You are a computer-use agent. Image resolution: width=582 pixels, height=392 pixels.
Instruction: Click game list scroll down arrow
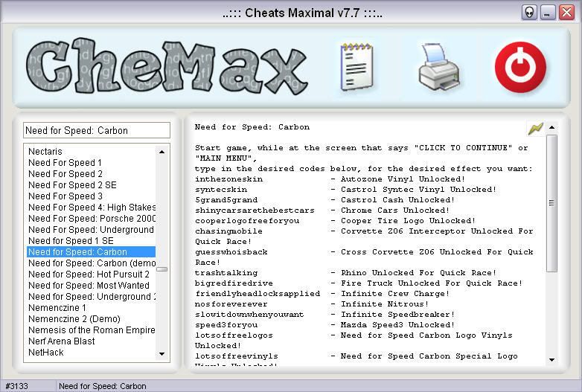pos(162,354)
